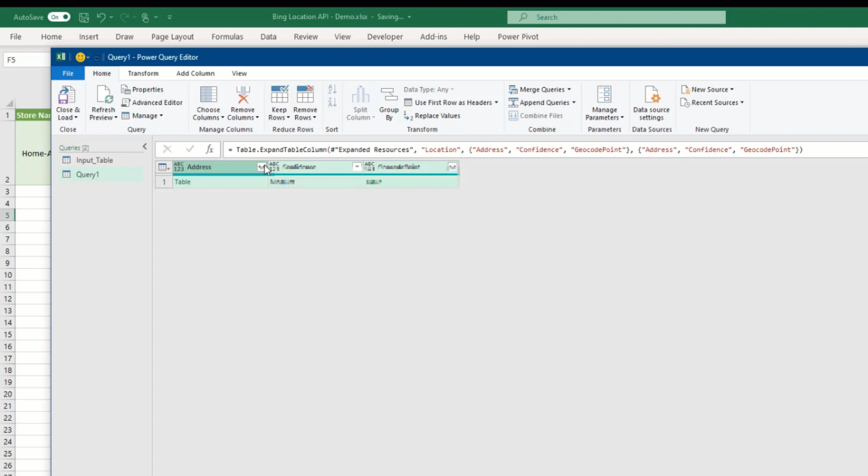868x476 pixels.
Task: Open Excel Power Pivot tab
Action: click(518, 37)
